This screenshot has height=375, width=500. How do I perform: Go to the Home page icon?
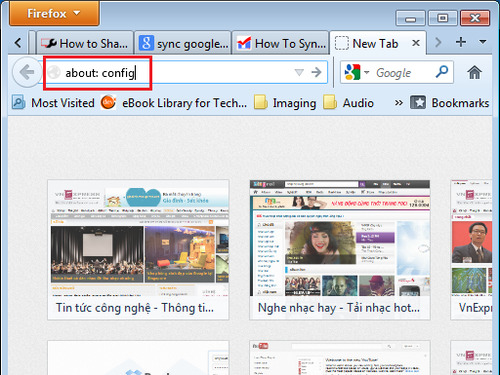click(x=474, y=72)
